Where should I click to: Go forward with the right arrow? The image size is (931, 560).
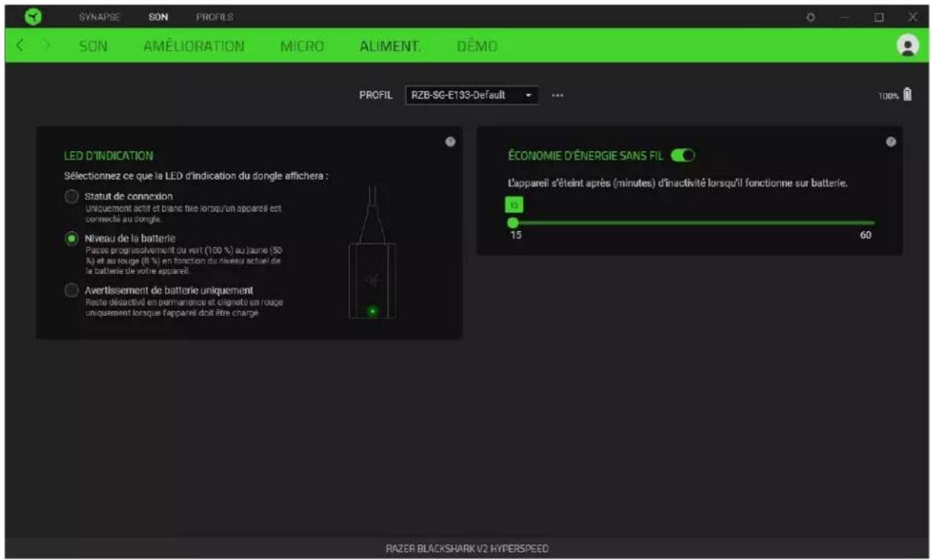[45, 45]
